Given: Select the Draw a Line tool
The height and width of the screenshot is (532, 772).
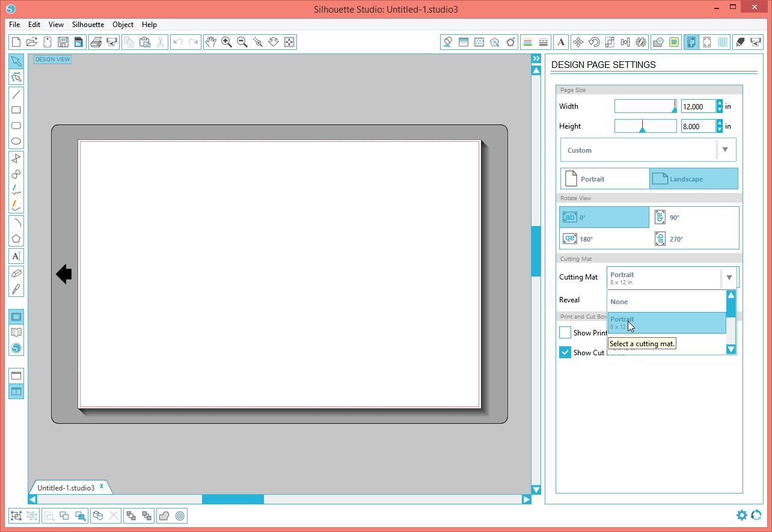Looking at the screenshot, I should pyautogui.click(x=17, y=94).
